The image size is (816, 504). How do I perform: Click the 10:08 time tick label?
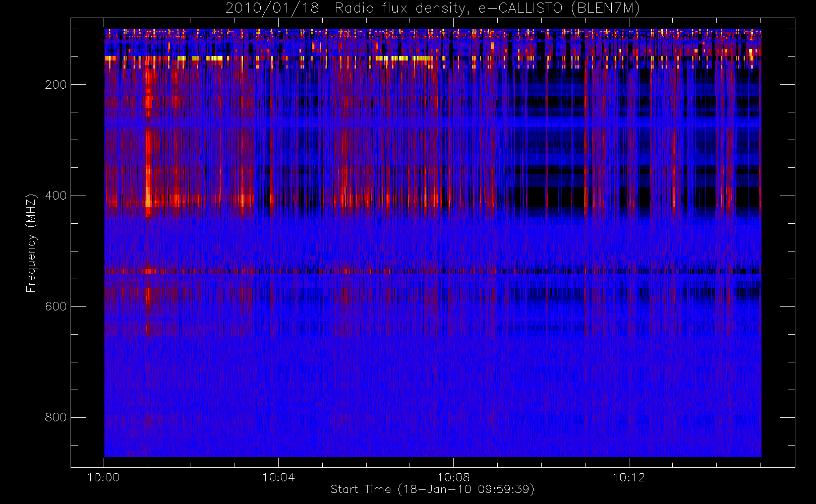tap(453, 477)
